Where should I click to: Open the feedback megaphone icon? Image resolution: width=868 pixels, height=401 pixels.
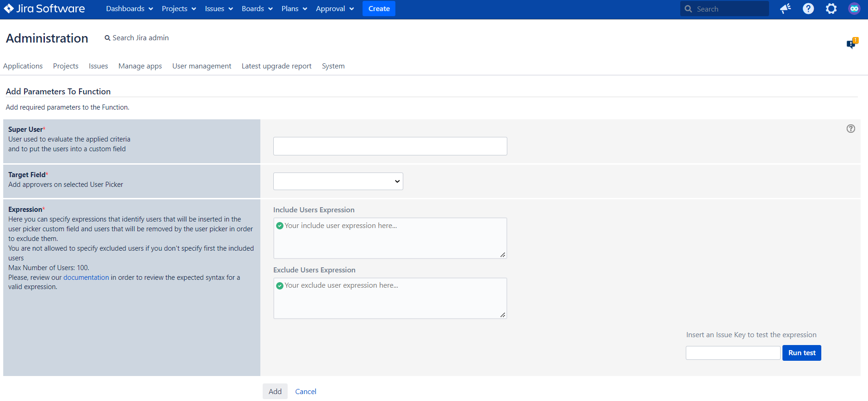pyautogui.click(x=785, y=9)
